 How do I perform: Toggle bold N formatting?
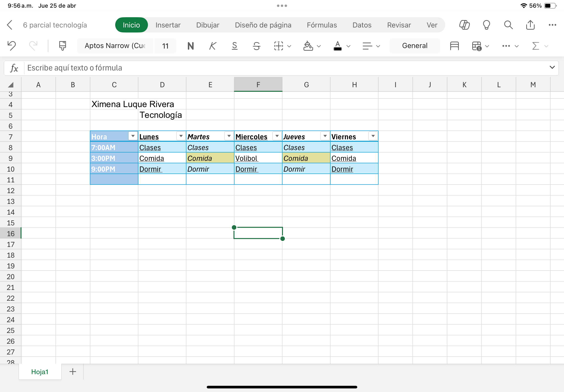190,46
